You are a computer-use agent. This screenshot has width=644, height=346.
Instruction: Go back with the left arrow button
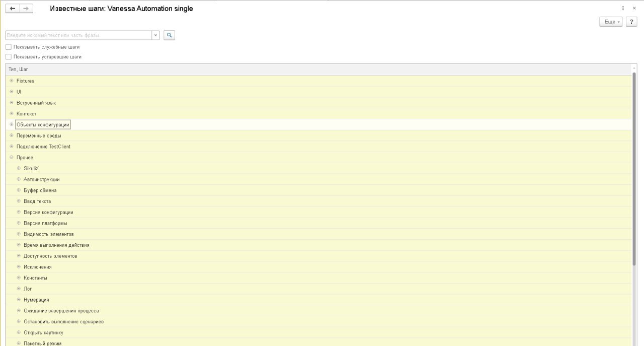pos(13,9)
